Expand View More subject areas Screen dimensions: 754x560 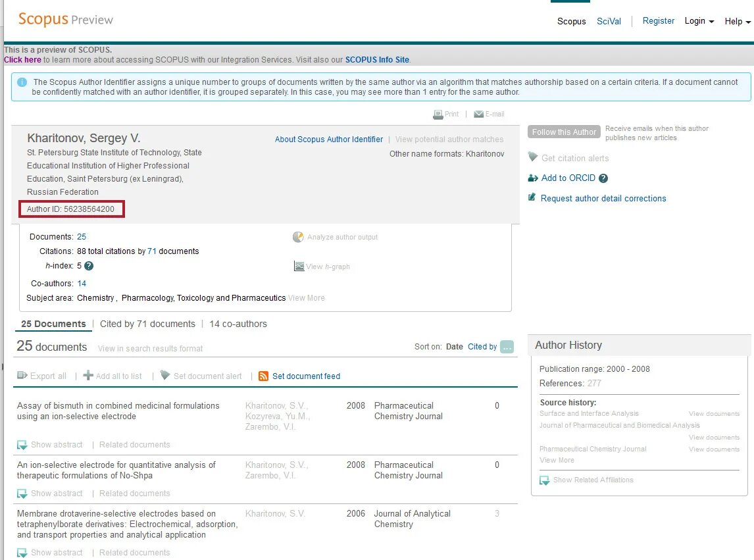tap(307, 298)
